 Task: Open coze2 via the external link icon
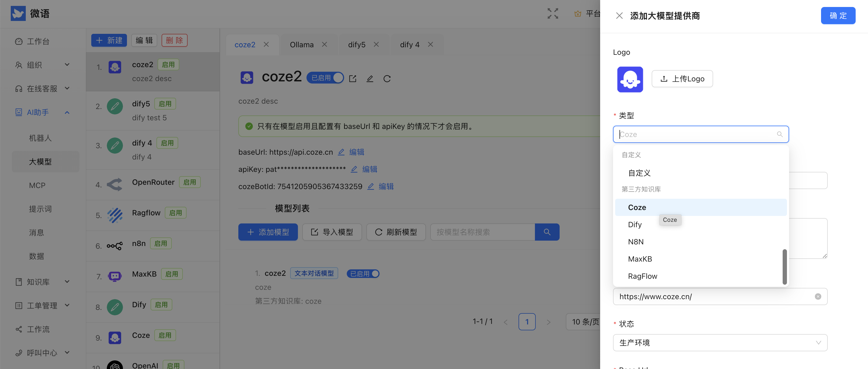click(352, 78)
